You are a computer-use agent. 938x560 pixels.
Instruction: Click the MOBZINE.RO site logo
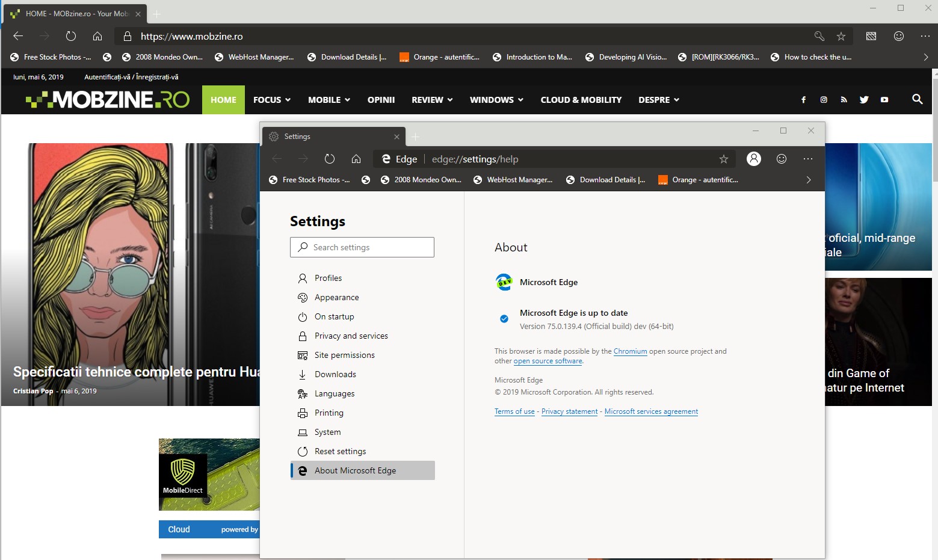tap(108, 100)
